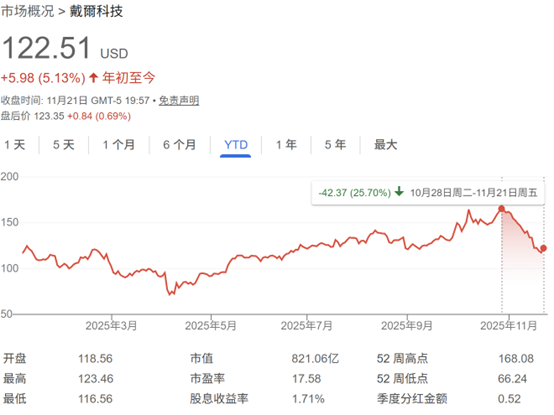Image resolution: width=554 pixels, height=415 pixels.
Task: Click the 122.51 current price
Action: point(47,48)
